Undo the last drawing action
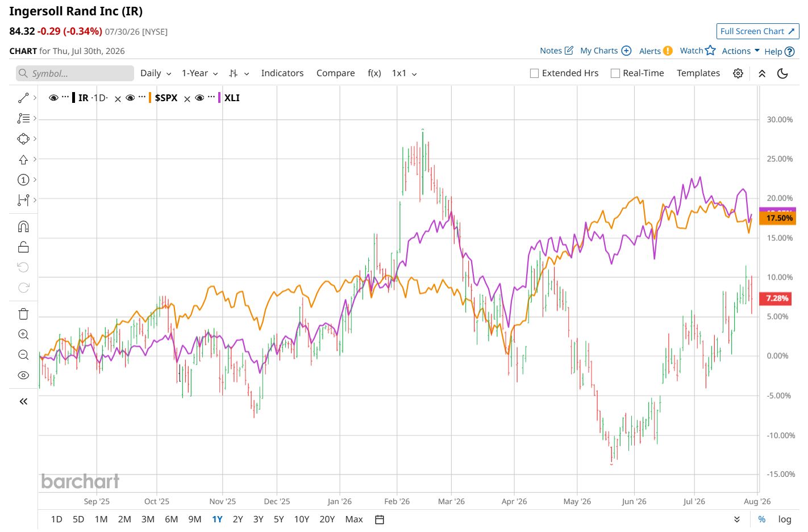808x532 pixels. (x=23, y=267)
